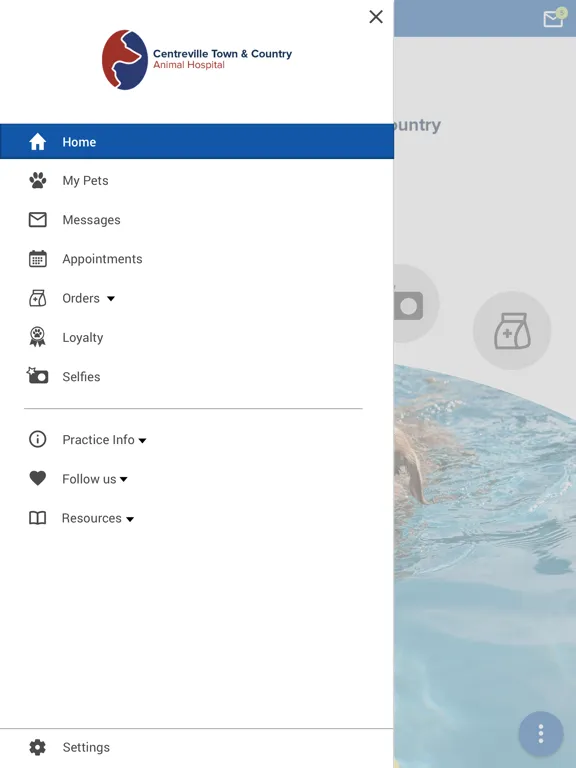This screenshot has width=576, height=768.
Task: Open the Messages menu entry
Action: pyautogui.click(x=91, y=220)
